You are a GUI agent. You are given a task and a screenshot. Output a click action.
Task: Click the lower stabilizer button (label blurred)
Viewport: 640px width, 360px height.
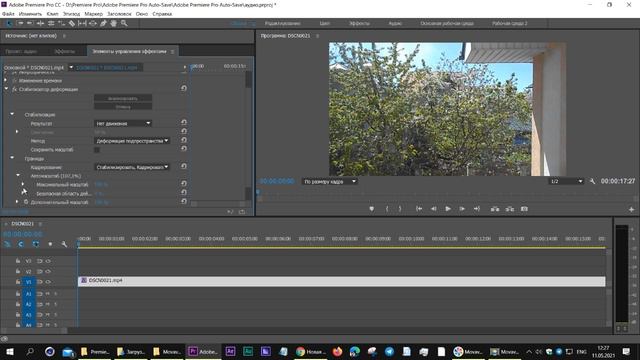123,107
